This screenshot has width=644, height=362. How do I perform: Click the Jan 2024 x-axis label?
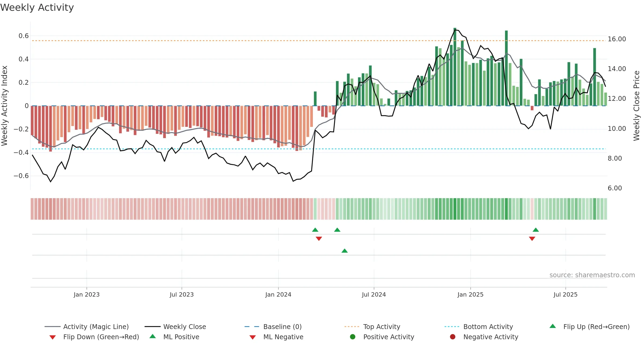(x=278, y=294)
